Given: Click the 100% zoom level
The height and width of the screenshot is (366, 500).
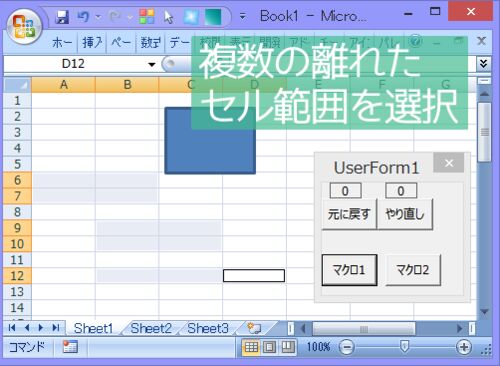Looking at the screenshot, I should [x=318, y=347].
